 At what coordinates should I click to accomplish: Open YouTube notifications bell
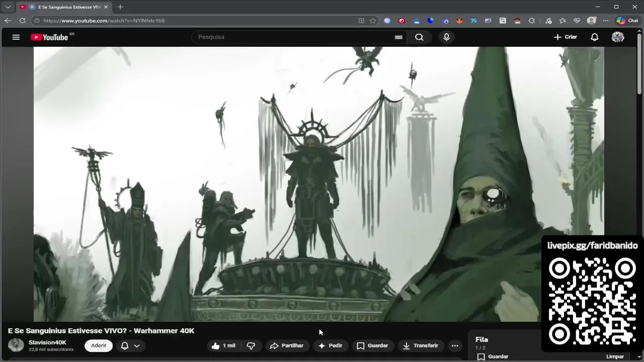594,37
